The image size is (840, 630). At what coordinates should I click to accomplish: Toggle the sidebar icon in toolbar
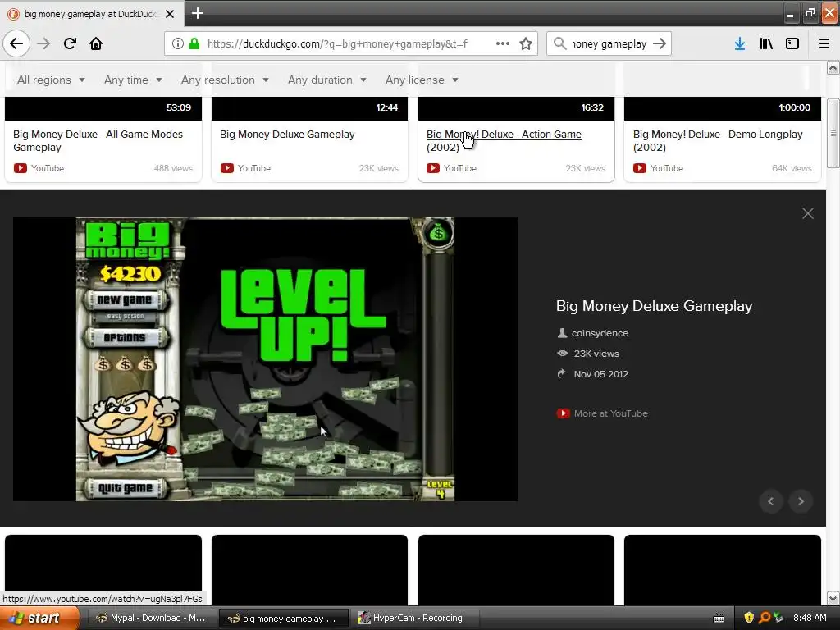792,43
